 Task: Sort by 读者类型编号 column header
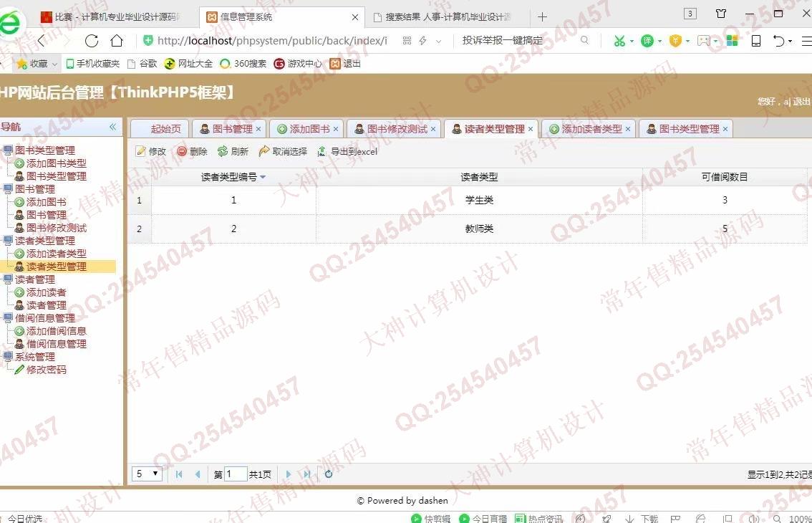233,177
